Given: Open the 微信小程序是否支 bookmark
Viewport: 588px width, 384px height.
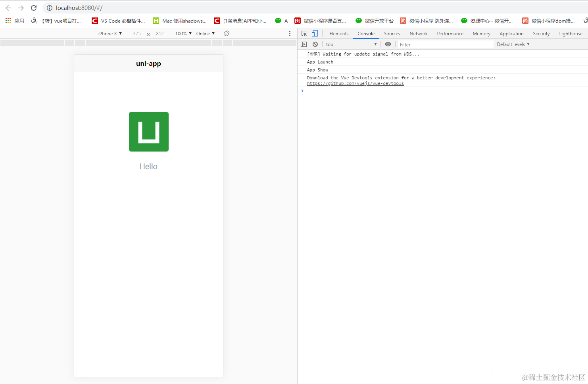Looking at the screenshot, I should (x=321, y=21).
